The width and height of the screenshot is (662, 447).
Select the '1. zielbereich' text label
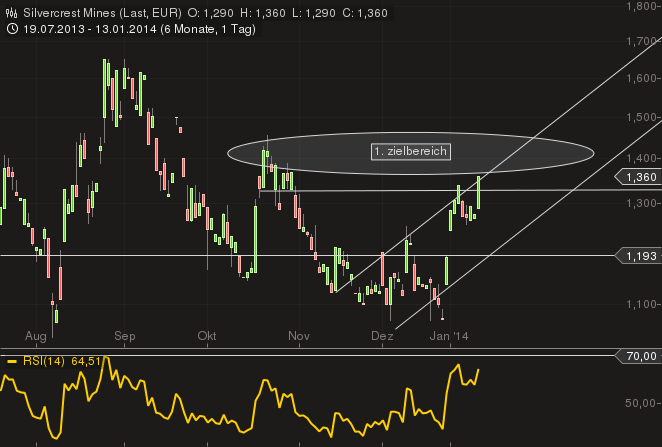point(410,151)
